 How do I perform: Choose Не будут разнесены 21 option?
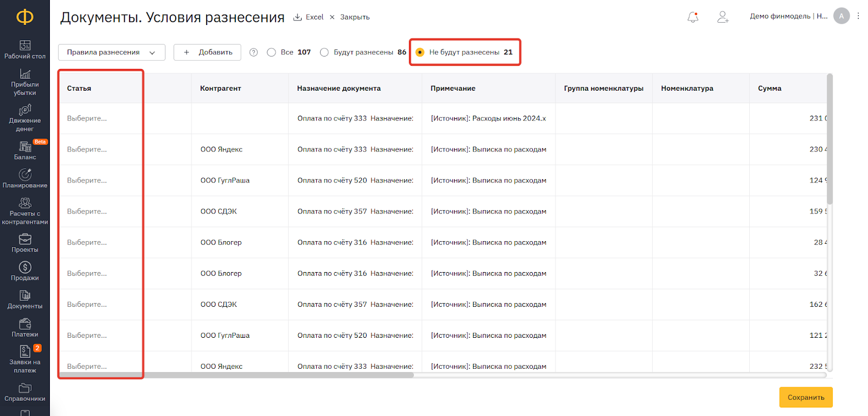pyautogui.click(x=420, y=52)
